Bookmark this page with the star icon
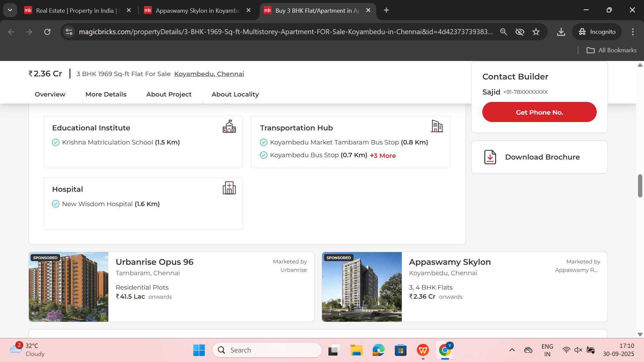The image size is (644, 362). click(x=536, y=32)
